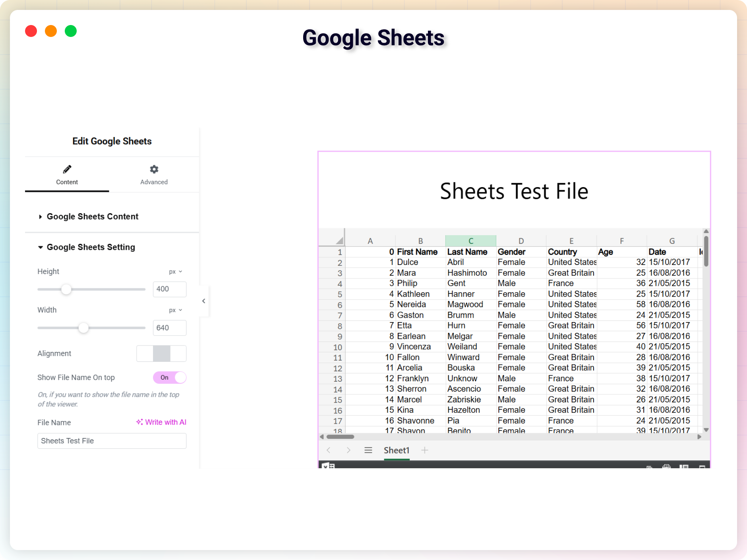Click the previous sheet arrow icon

(x=329, y=450)
